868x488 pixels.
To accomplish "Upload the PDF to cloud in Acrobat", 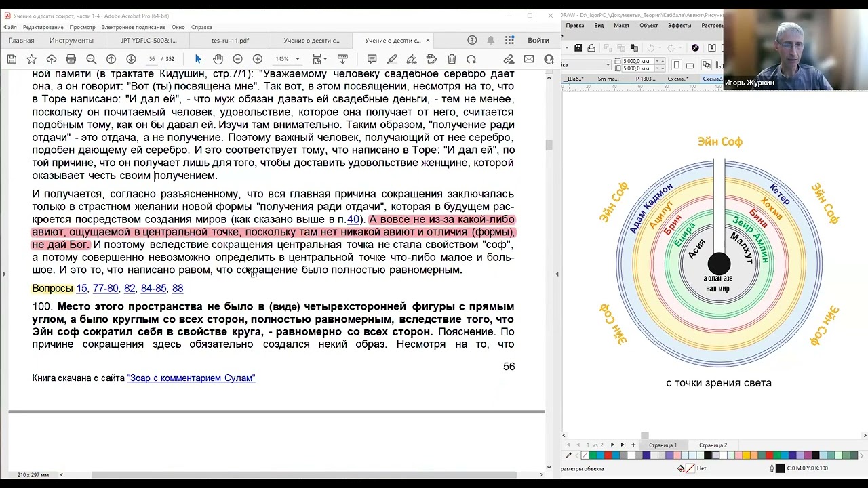I will point(52,59).
